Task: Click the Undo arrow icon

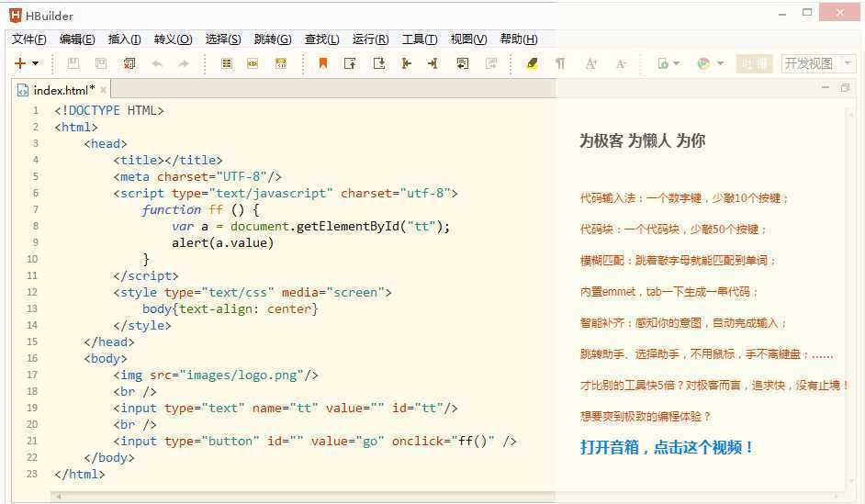Action: click(x=157, y=64)
